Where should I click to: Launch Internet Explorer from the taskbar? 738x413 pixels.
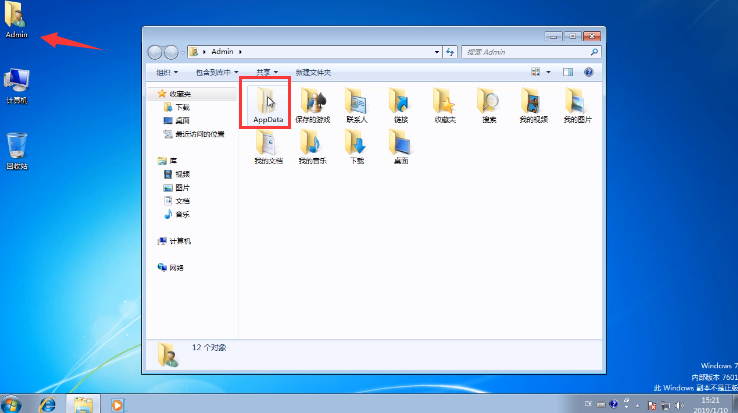46,404
